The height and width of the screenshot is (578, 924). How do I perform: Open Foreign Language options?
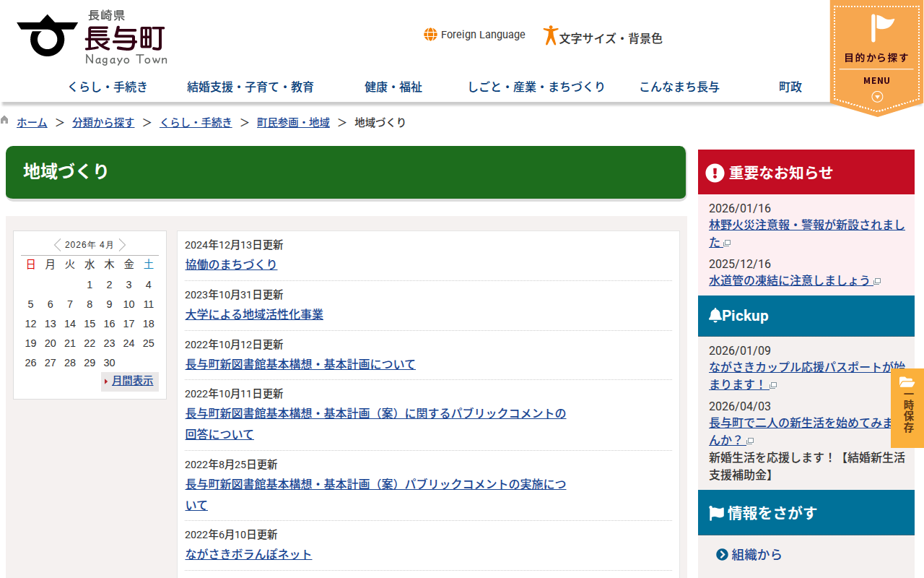pyautogui.click(x=475, y=35)
